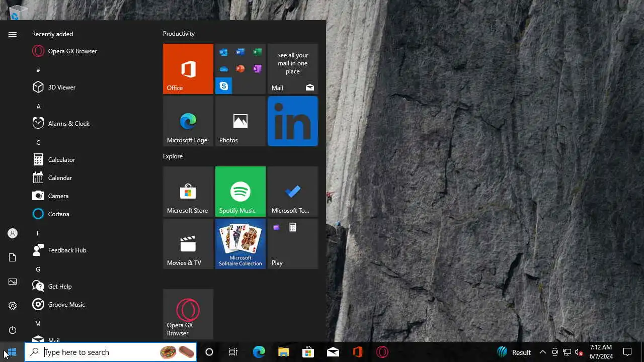Launch the Microsoft Edge tile

pos(188,121)
